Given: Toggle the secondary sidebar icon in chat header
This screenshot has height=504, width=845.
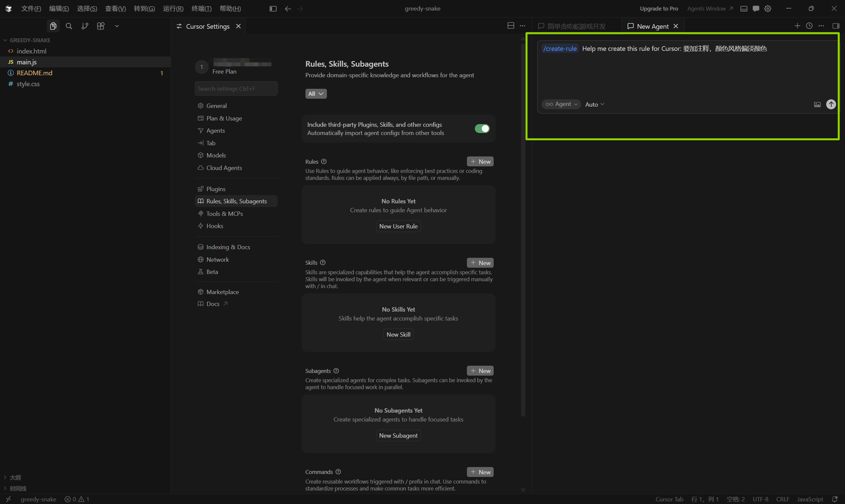Looking at the screenshot, I should (836, 26).
